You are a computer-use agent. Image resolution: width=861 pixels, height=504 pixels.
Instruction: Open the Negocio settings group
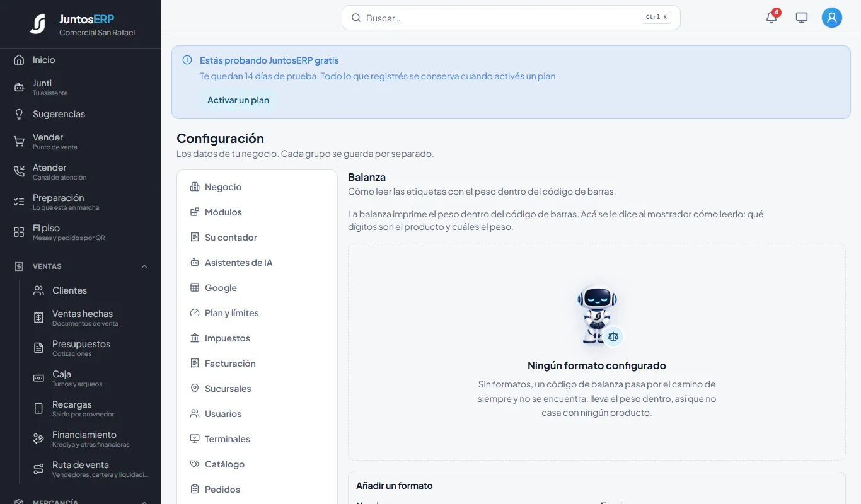click(257, 187)
